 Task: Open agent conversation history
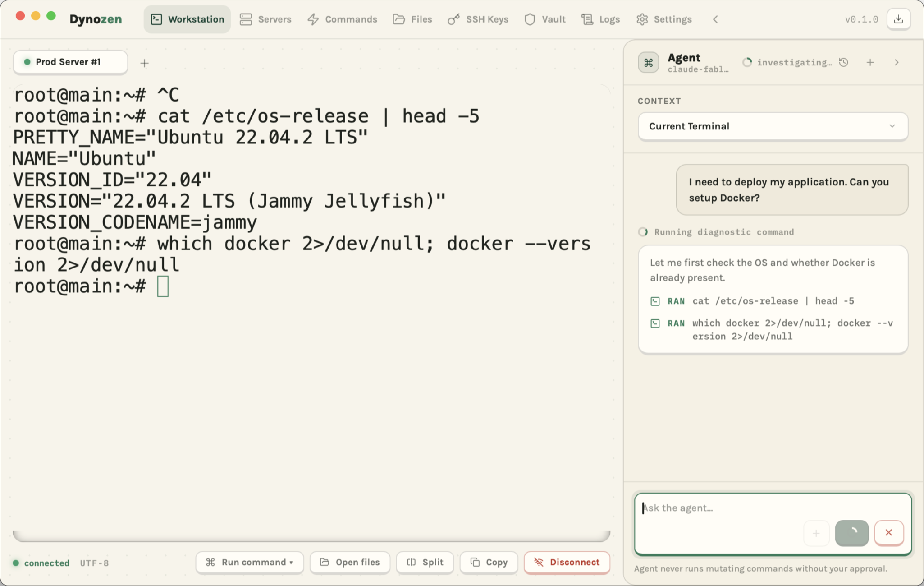click(844, 62)
